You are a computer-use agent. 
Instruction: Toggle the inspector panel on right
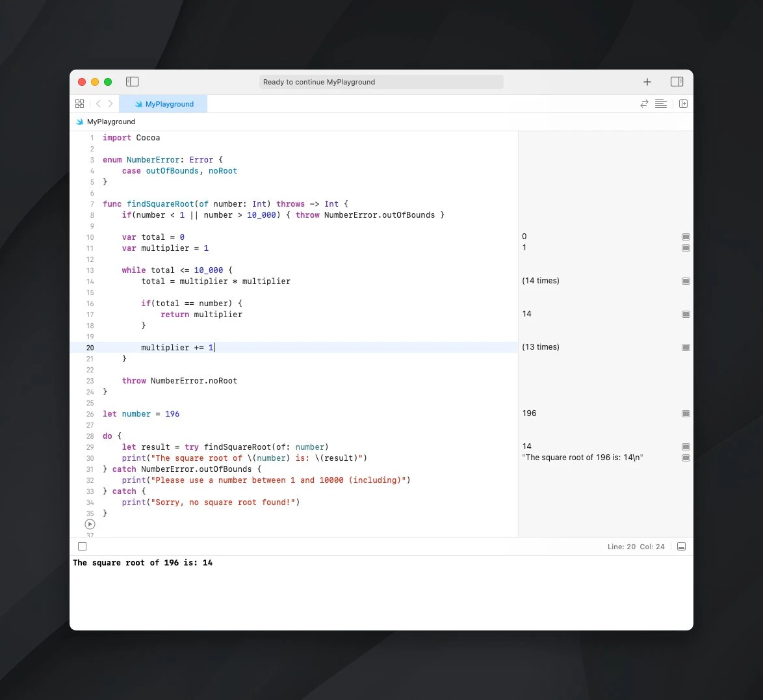[x=677, y=82]
